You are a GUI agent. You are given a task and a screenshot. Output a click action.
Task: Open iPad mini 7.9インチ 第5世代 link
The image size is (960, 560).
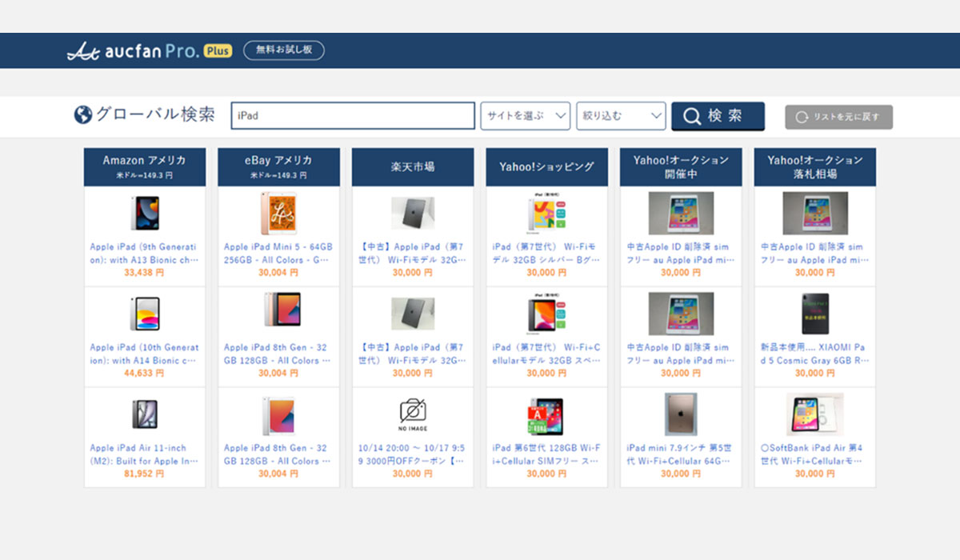681,455
